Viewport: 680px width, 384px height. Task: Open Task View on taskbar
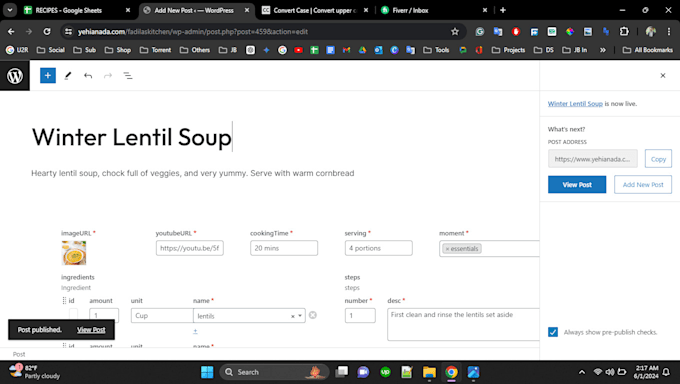coord(342,372)
